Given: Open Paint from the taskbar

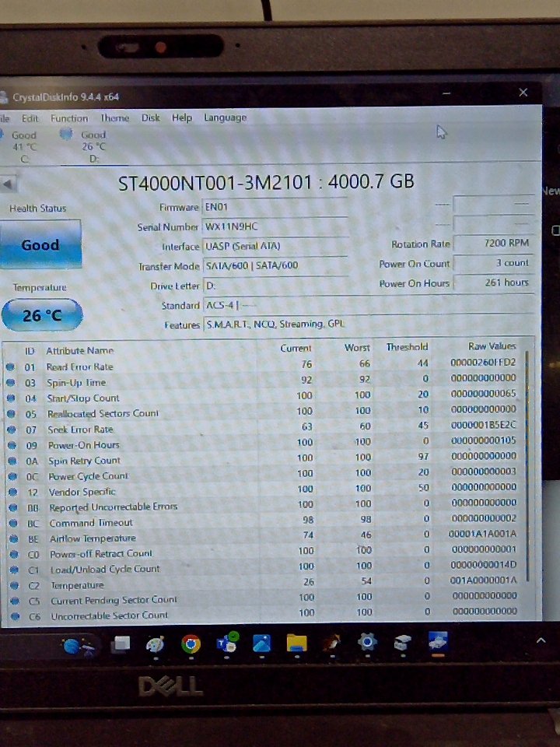Looking at the screenshot, I should coord(156,645).
